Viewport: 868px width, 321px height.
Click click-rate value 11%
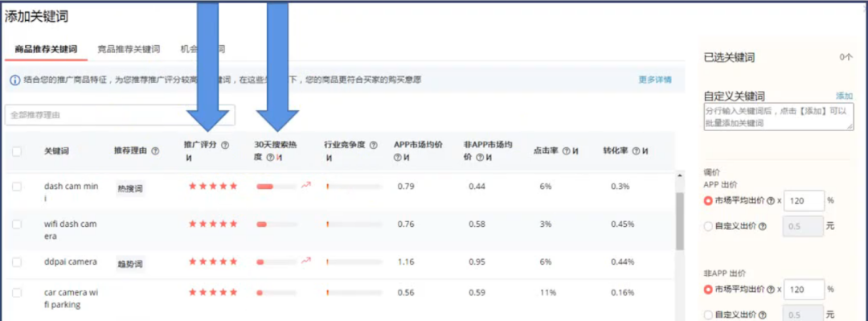548,293
